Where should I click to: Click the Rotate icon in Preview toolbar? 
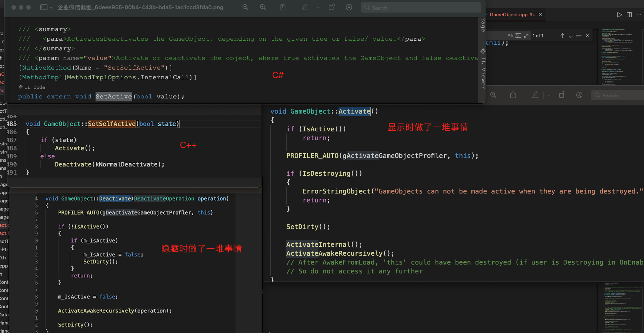click(x=331, y=7)
